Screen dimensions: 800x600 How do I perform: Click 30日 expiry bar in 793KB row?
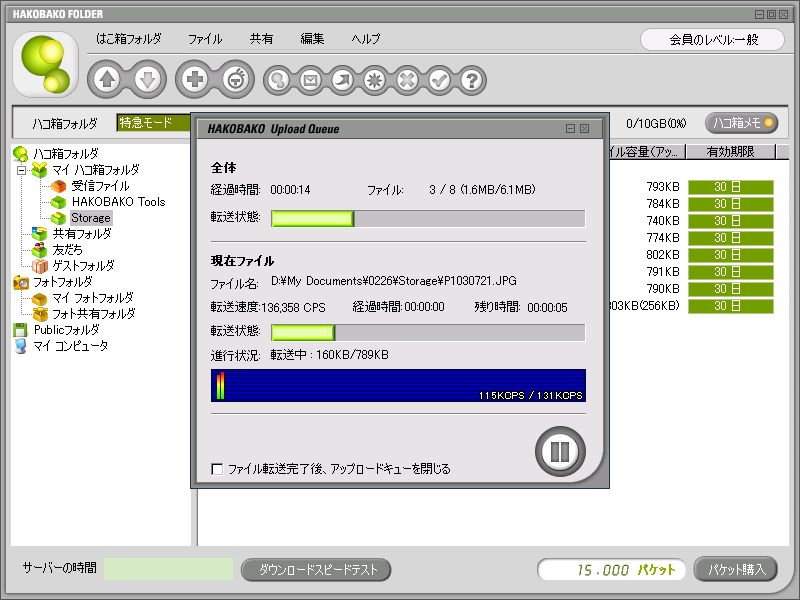pyautogui.click(x=731, y=187)
